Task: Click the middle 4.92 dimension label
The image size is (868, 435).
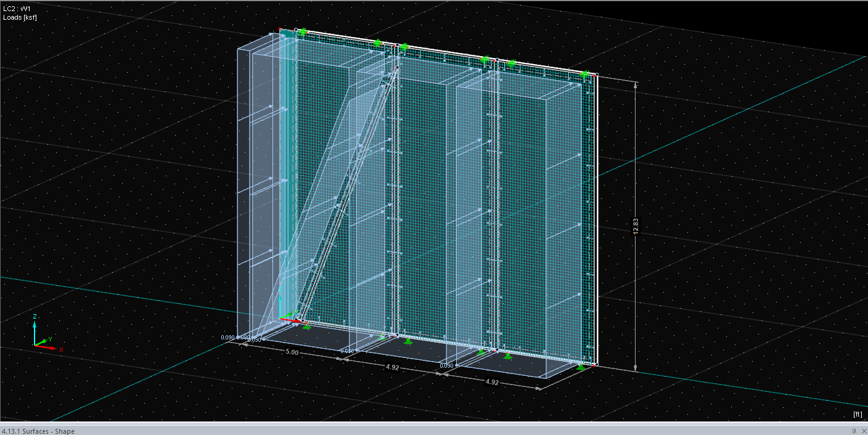Action: (x=392, y=368)
